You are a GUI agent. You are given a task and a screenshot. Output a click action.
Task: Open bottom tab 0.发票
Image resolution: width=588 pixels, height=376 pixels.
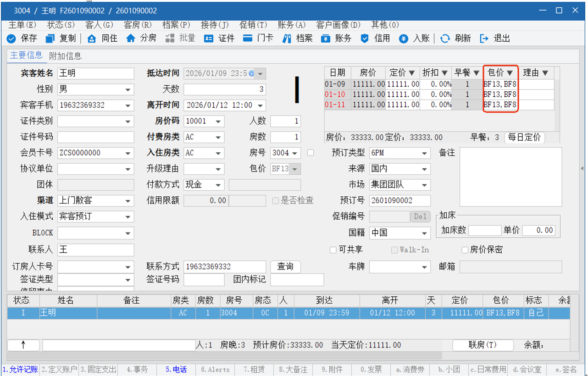pyautogui.click(x=371, y=370)
